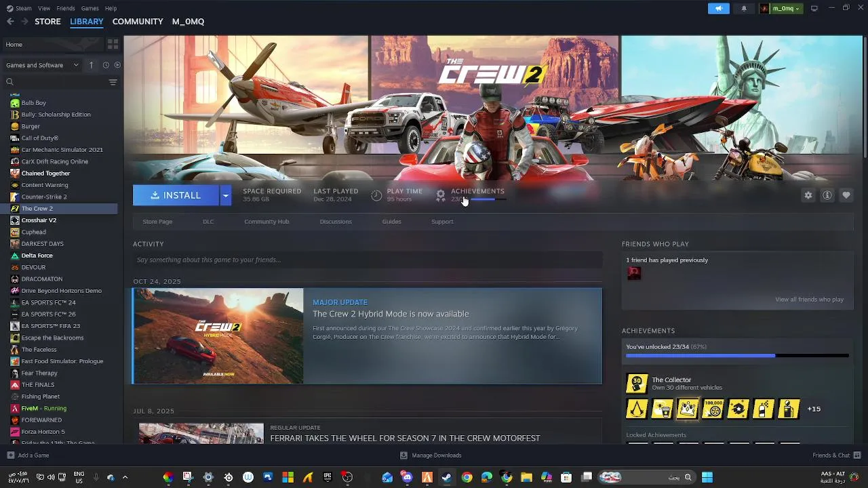Open Ferrari Season 7 Motorfest news title
The width and height of the screenshot is (868, 488).
[405, 439]
